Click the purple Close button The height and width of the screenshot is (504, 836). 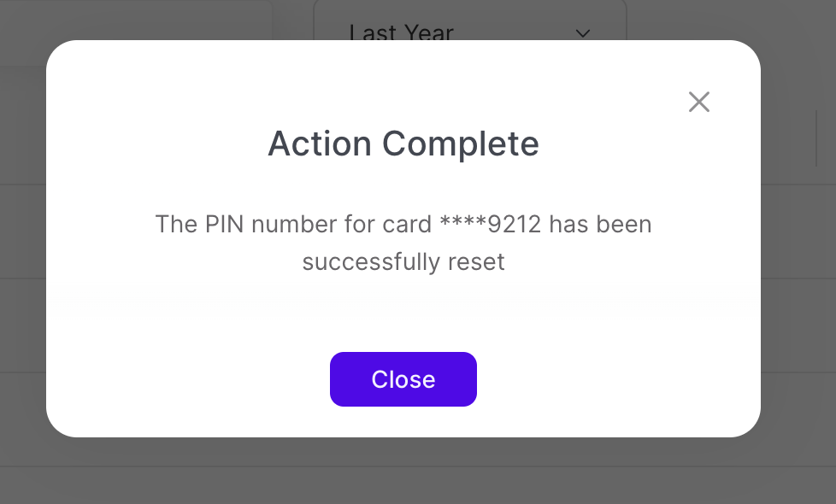coord(403,379)
